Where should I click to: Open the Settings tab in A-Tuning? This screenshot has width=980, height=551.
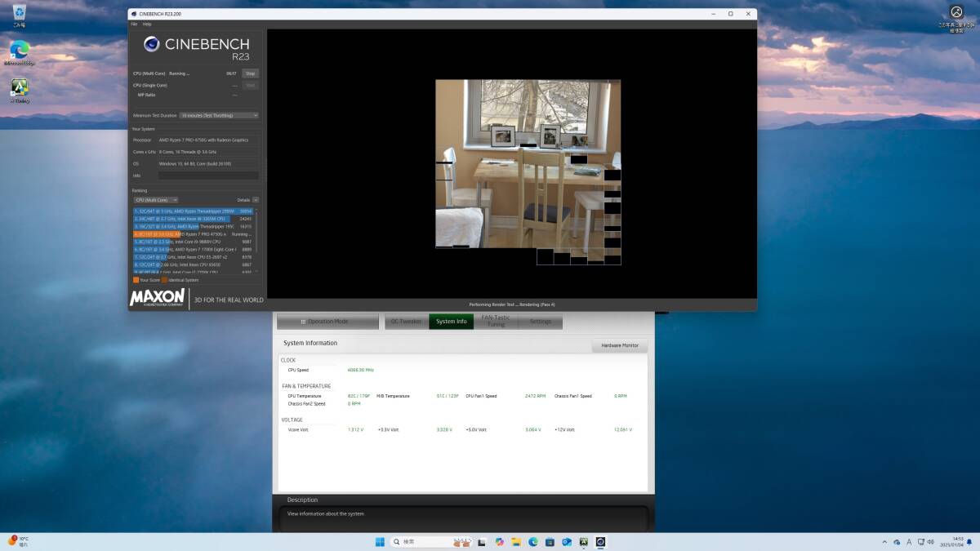[541, 322]
